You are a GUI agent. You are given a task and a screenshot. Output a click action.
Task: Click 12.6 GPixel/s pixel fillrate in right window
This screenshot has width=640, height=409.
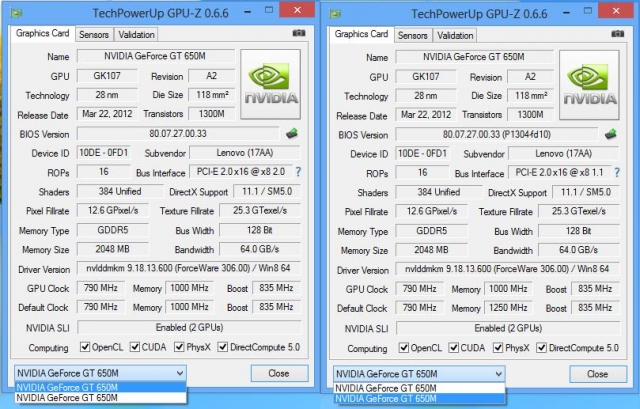pyautogui.click(x=431, y=211)
